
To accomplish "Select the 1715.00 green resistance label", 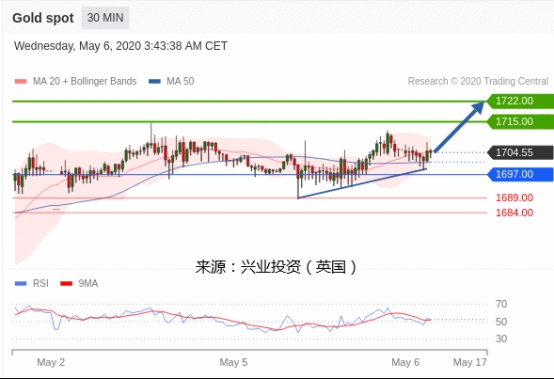I will pos(520,122).
